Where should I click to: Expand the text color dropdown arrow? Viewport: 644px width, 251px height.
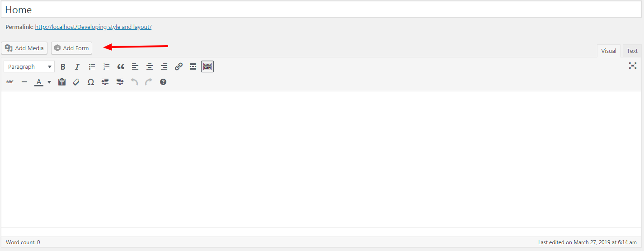click(x=49, y=82)
